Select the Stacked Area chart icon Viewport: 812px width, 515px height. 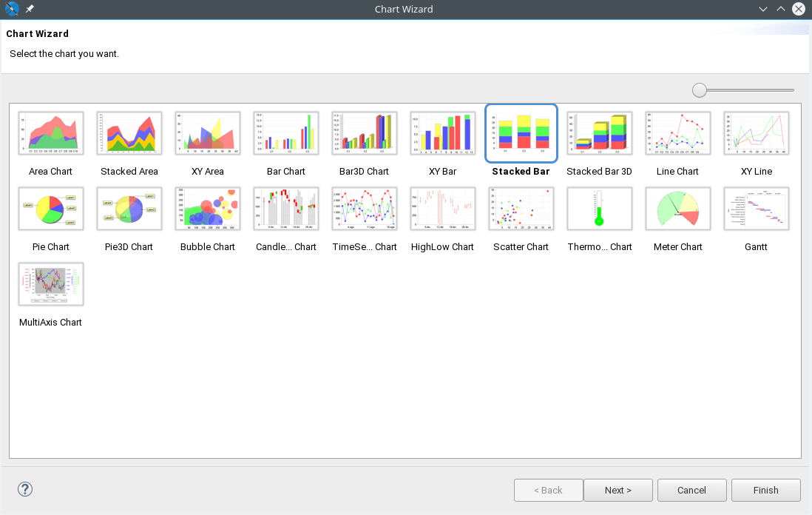(x=129, y=133)
